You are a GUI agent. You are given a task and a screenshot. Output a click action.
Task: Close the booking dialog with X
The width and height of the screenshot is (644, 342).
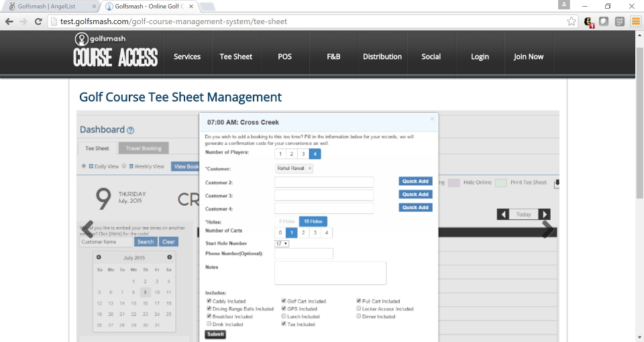coord(432,119)
